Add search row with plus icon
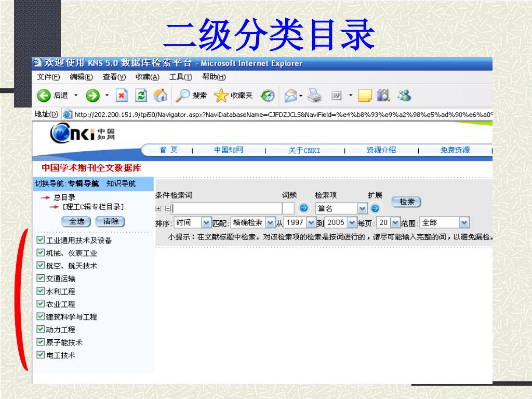 pos(158,208)
